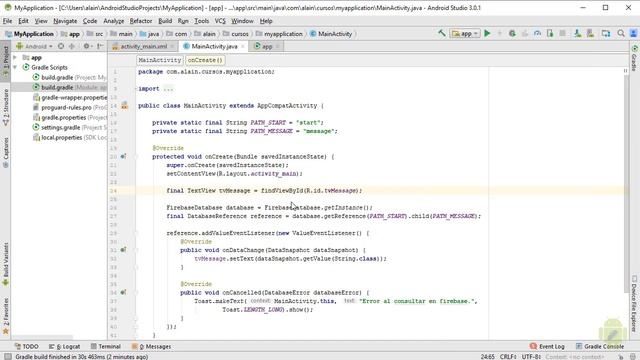Click the Project panel horizontal scrollbar
Image resolution: width=640 pixels, height=360 pixels.
pos(42,338)
